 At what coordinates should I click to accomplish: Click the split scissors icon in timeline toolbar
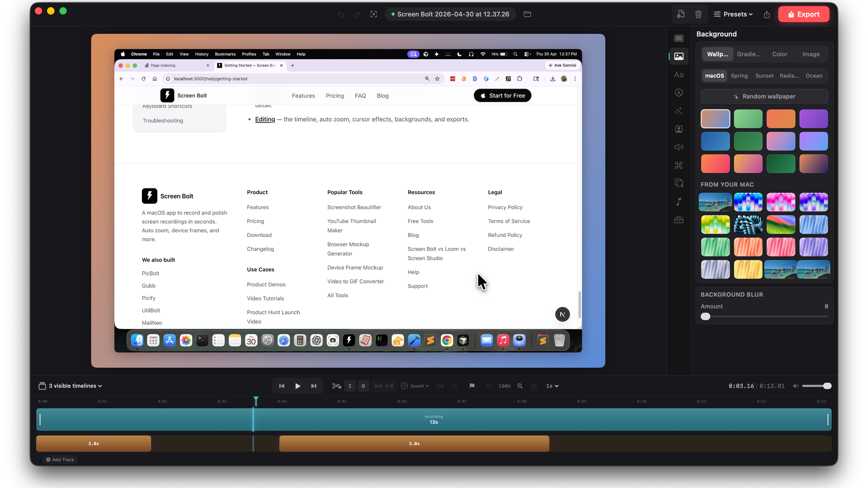click(x=440, y=386)
